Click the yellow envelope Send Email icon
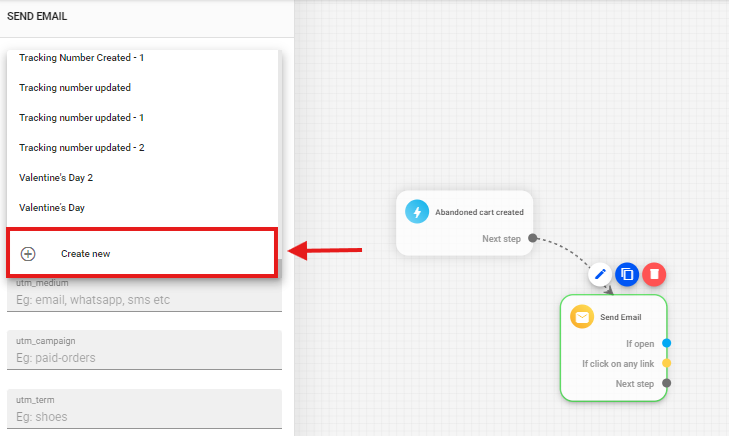The height and width of the screenshot is (436, 729). 582,317
